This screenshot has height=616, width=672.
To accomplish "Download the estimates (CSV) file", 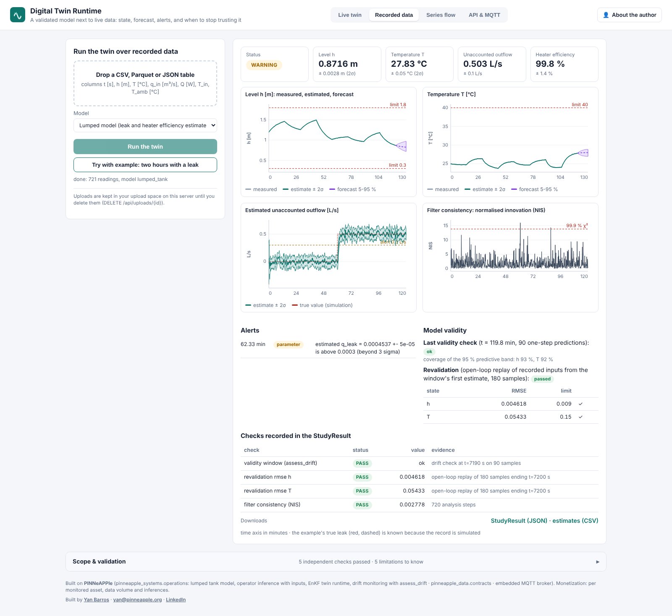I will (x=575, y=521).
